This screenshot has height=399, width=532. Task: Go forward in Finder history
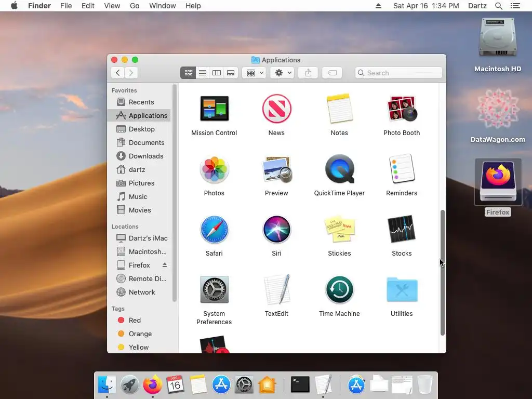[x=131, y=73]
